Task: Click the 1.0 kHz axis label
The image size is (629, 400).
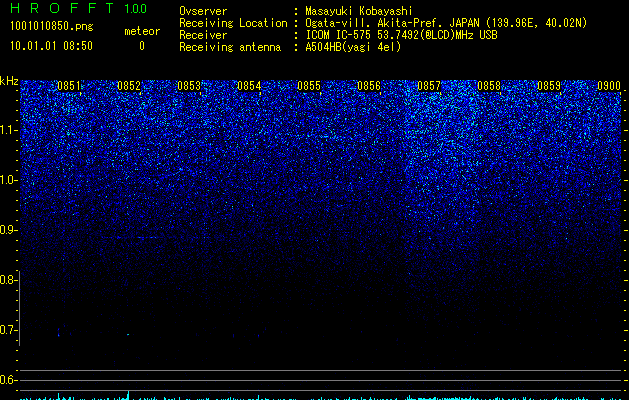Action: [x=8, y=180]
